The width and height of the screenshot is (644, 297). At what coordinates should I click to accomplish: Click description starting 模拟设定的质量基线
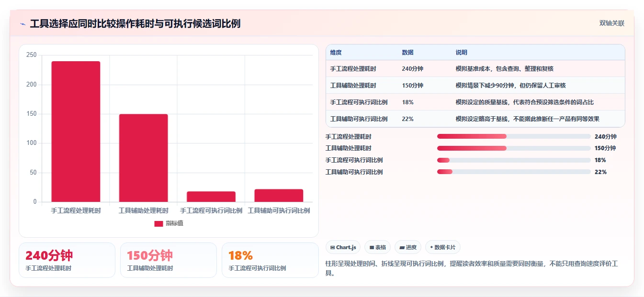coord(525,102)
